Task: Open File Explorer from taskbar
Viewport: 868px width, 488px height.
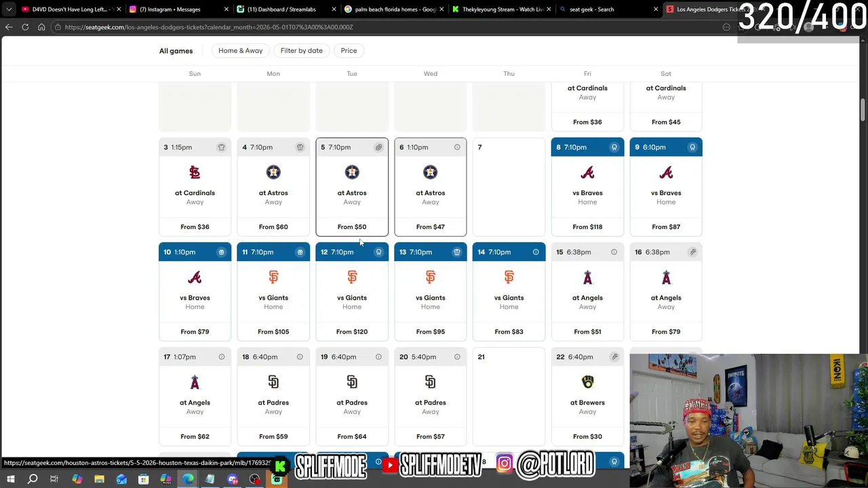Action: [99, 479]
